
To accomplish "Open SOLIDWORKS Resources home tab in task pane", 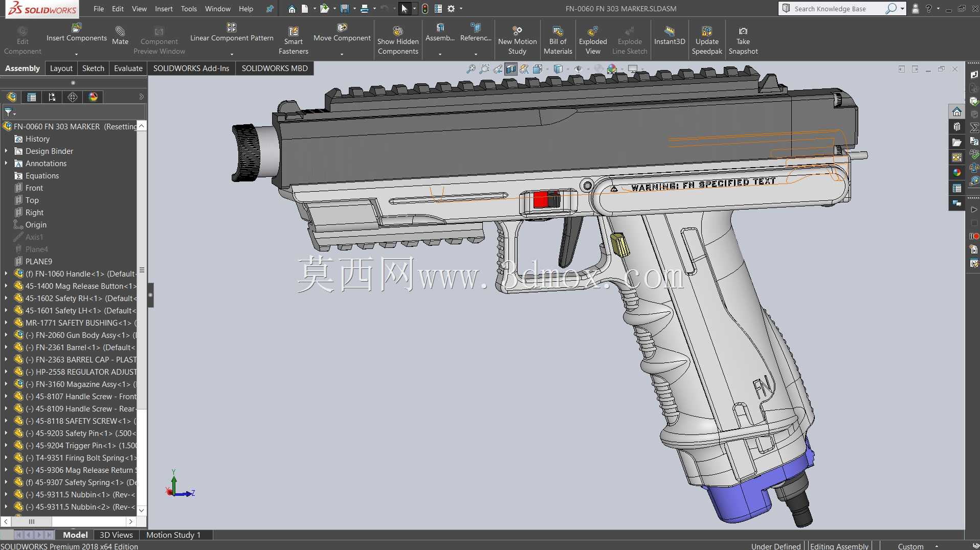I will tap(957, 112).
